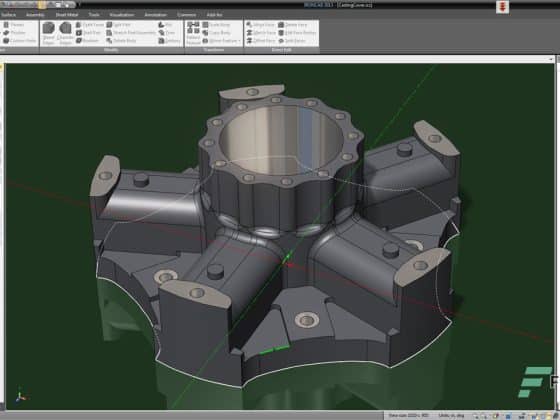Image resolution: width=560 pixels, height=420 pixels.
Task: Click the Modify group label
Action: tap(111, 50)
